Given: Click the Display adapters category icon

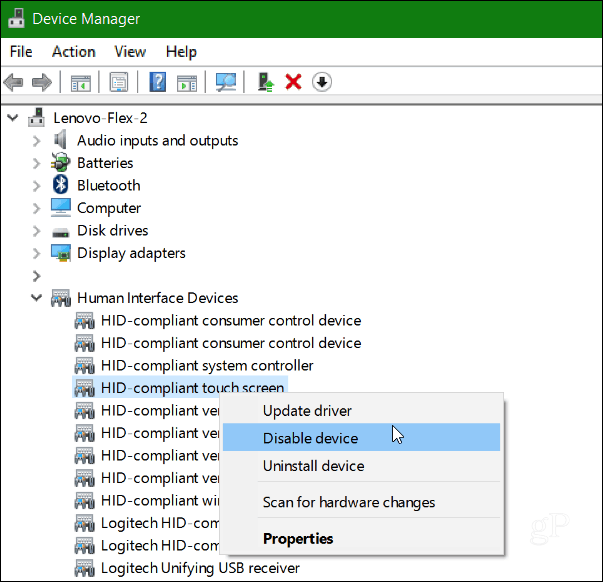Looking at the screenshot, I should [61, 253].
